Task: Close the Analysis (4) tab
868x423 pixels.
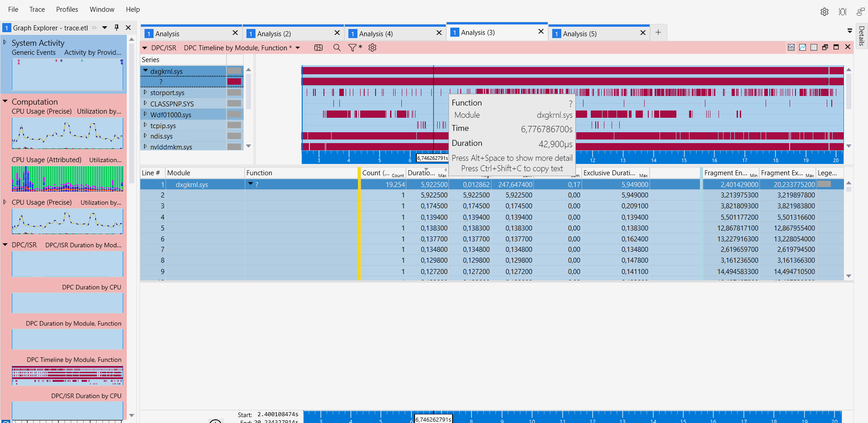Action: [x=439, y=33]
